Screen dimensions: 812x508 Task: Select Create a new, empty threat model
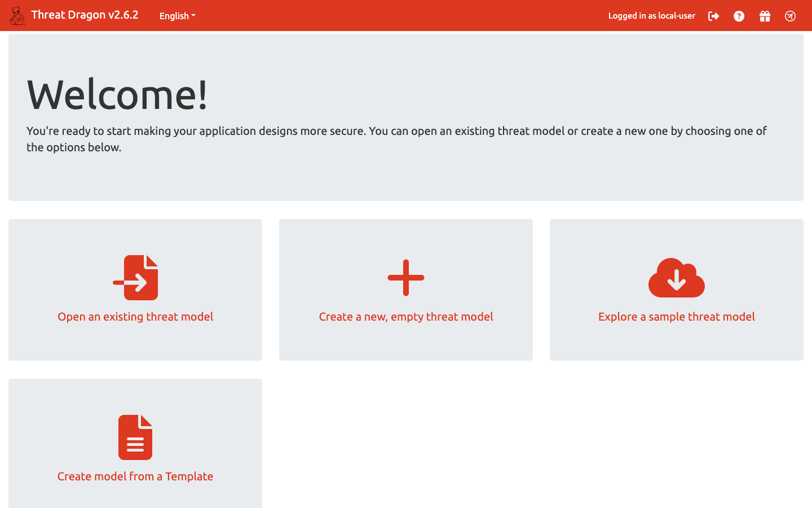(406, 317)
